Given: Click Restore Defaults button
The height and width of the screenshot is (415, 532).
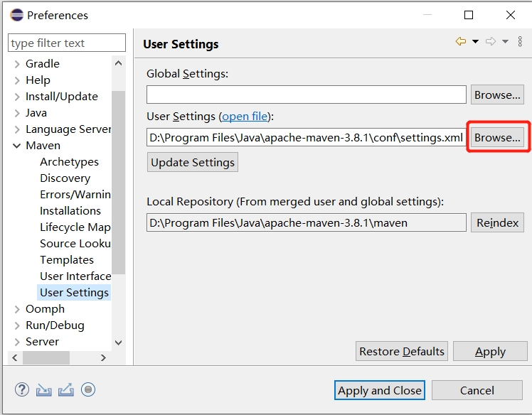Looking at the screenshot, I should pyautogui.click(x=402, y=351).
